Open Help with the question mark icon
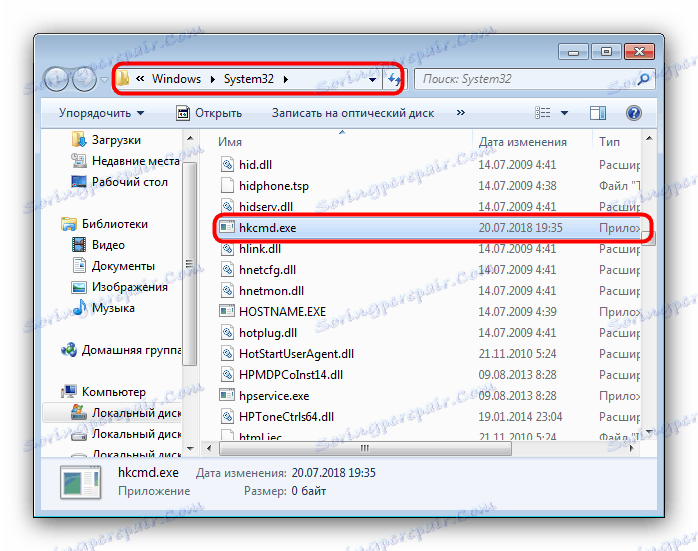Image resolution: width=698 pixels, height=551 pixels. point(633,113)
